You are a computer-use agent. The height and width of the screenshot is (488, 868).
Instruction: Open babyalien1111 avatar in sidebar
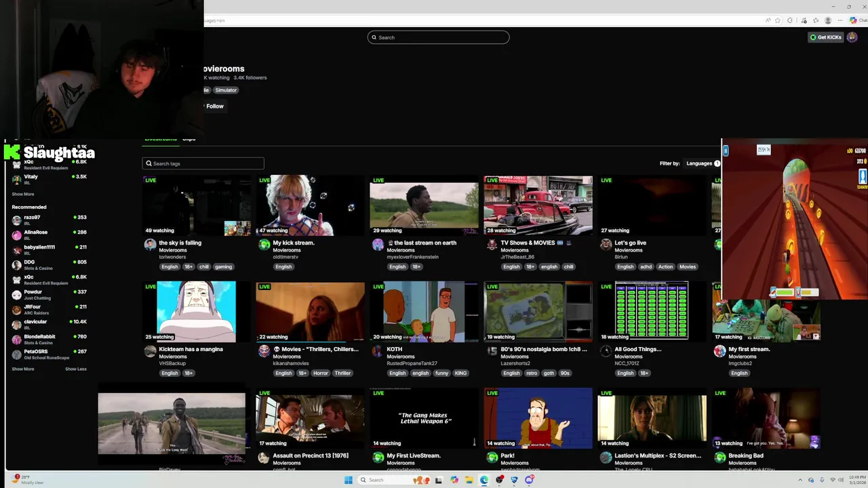(x=16, y=249)
